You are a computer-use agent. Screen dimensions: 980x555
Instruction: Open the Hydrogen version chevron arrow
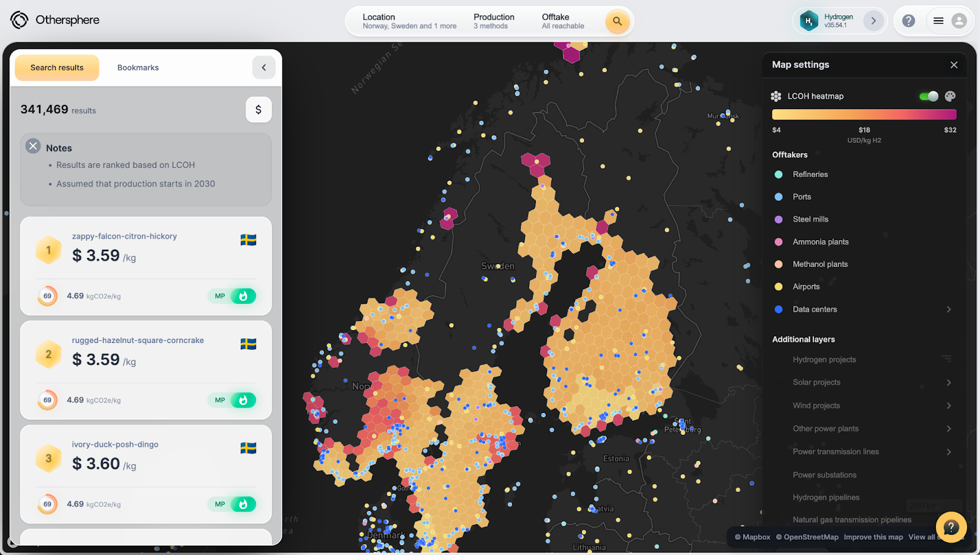pos(873,21)
